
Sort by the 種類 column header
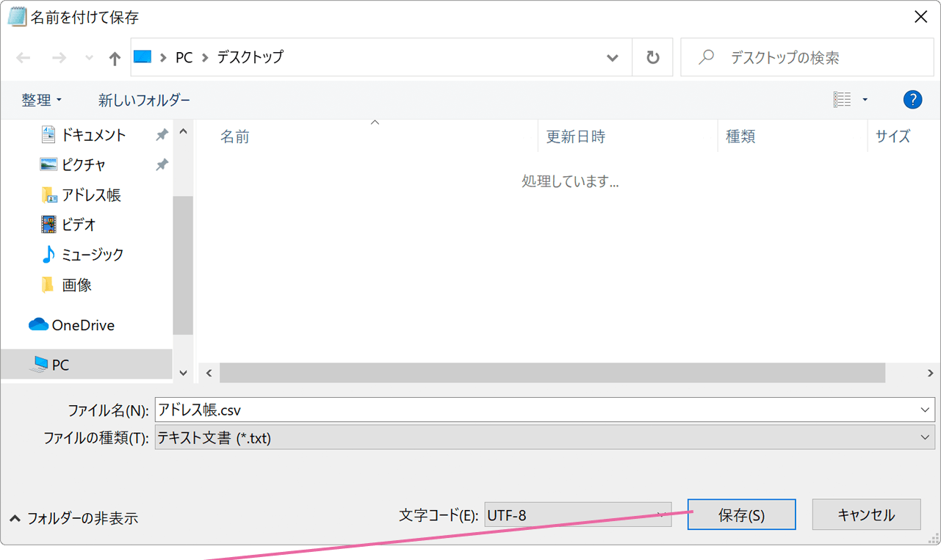point(740,137)
